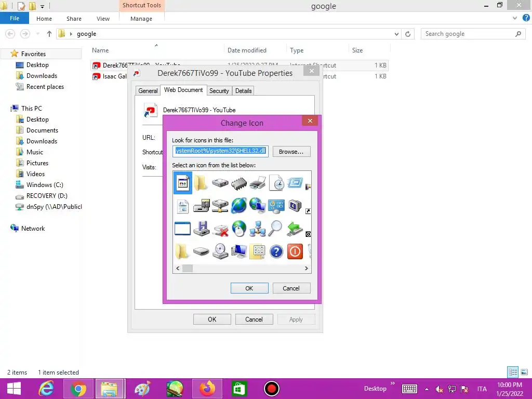Confirm with OK in Change Icon dialog

(x=249, y=288)
